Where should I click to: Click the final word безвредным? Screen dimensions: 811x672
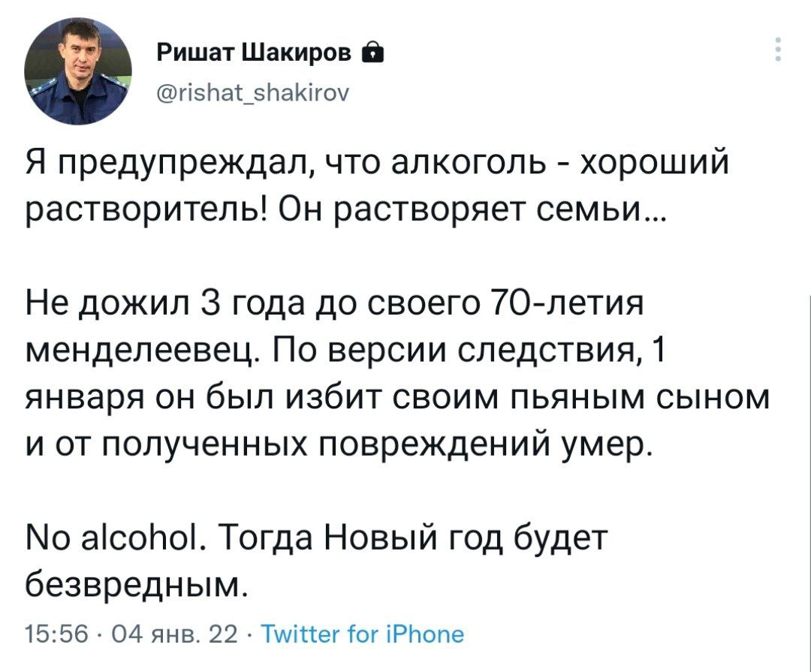click(x=136, y=582)
